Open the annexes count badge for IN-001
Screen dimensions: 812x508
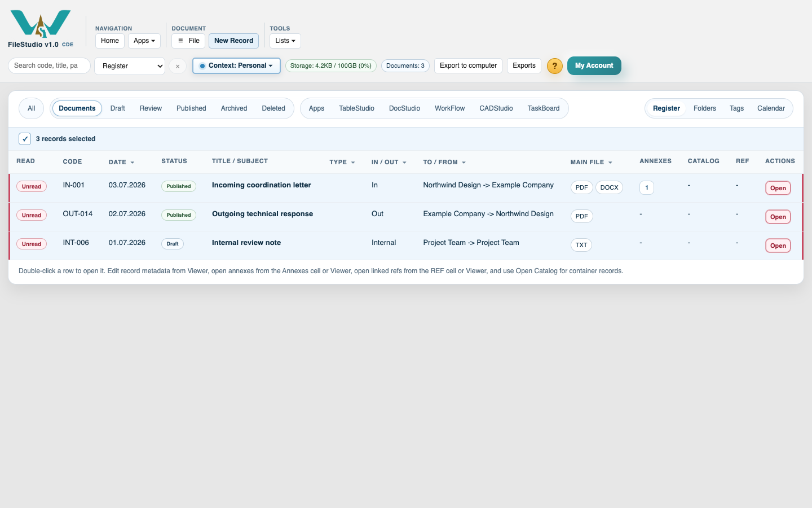click(647, 187)
